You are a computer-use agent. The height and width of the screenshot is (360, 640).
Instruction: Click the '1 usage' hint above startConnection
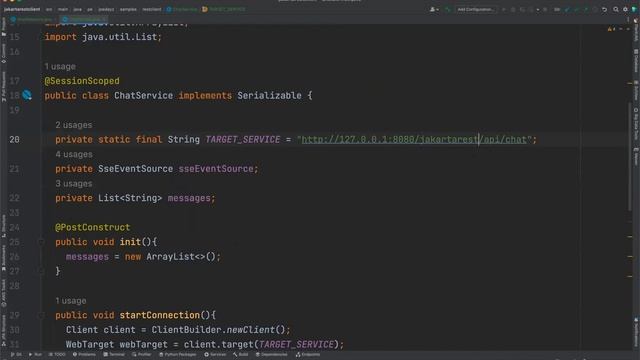[71, 301]
